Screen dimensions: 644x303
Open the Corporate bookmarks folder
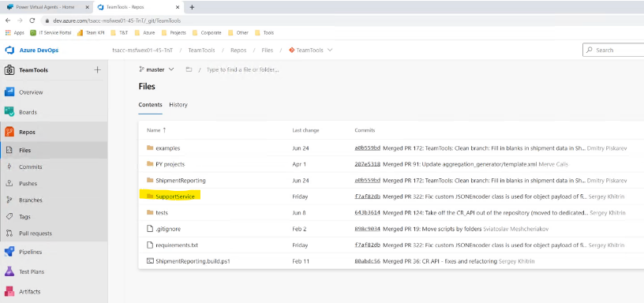[207, 33]
